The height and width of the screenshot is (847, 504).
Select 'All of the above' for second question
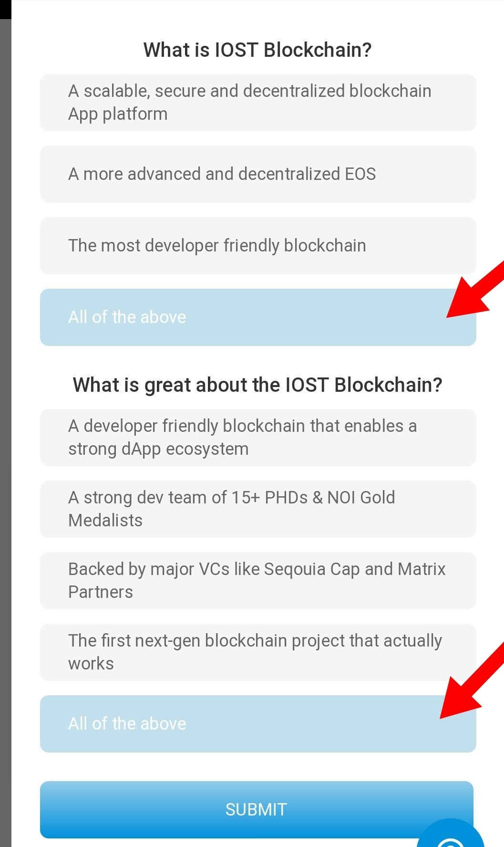coord(257,724)
